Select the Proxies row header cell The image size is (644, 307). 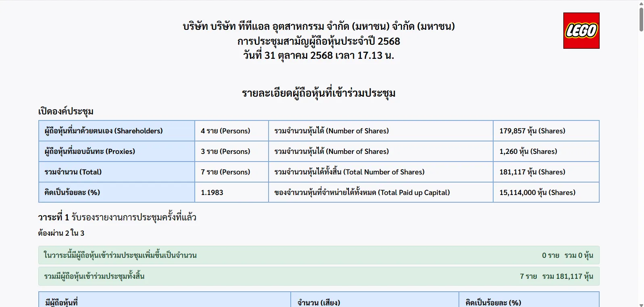[117, 151]
